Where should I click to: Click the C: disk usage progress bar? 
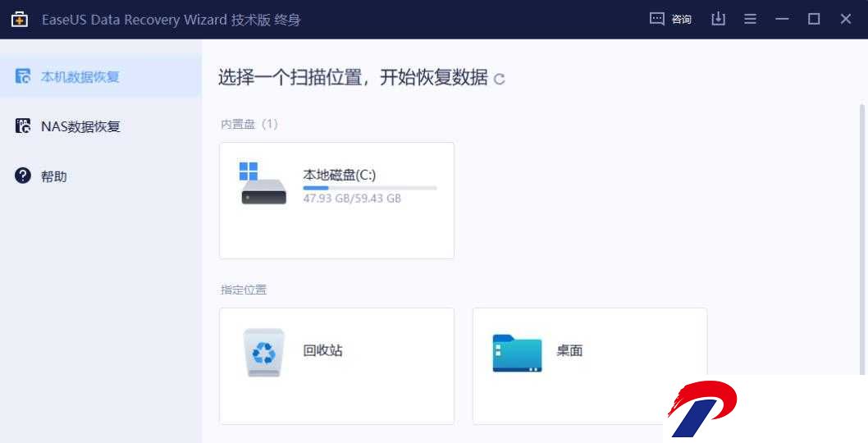click(x=370, y=189)
